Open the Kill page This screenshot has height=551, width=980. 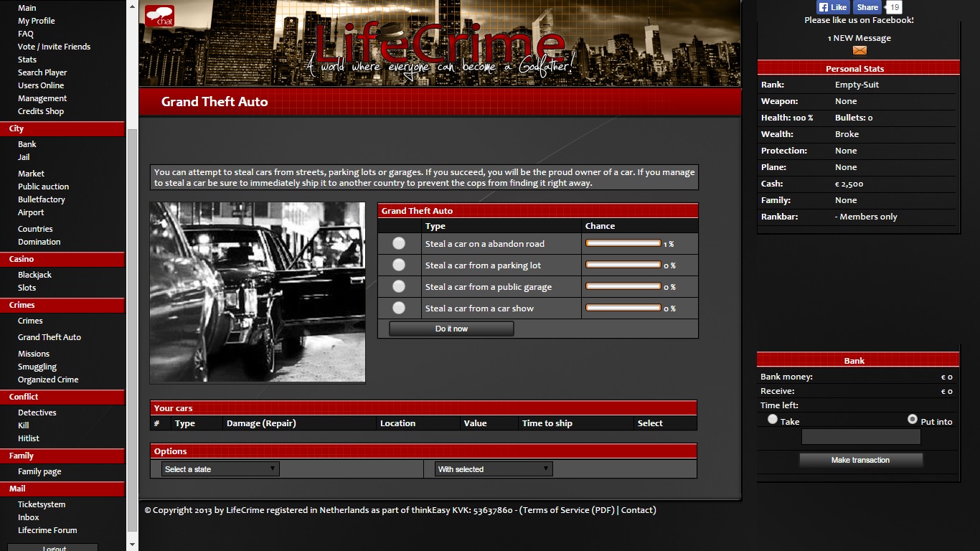24,425
